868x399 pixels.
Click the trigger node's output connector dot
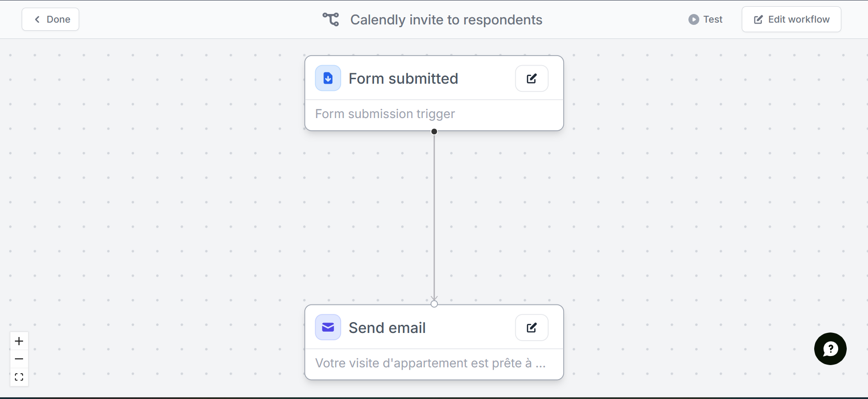coord(434,132)
